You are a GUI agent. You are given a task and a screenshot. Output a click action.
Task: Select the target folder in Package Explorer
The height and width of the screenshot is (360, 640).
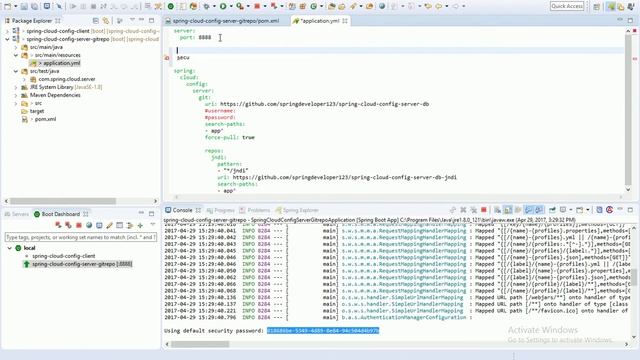pyautogui.click(x=37, y=111)
